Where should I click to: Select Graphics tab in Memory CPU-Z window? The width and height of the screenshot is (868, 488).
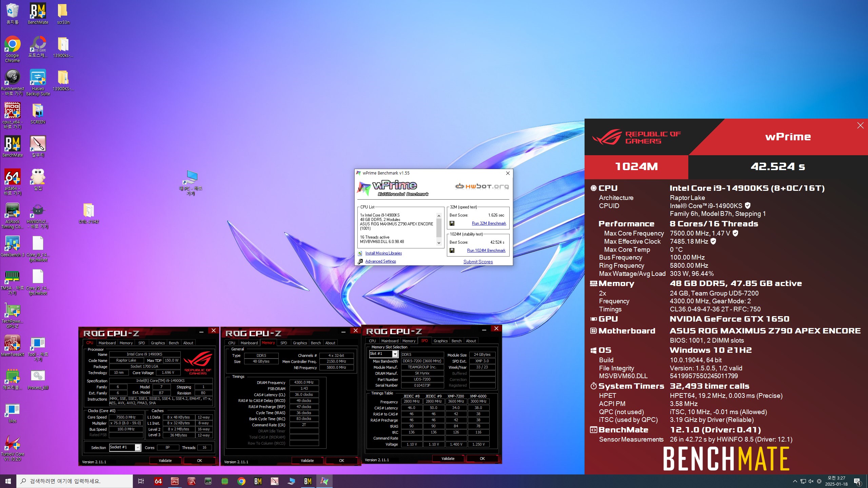coord(300,343)
